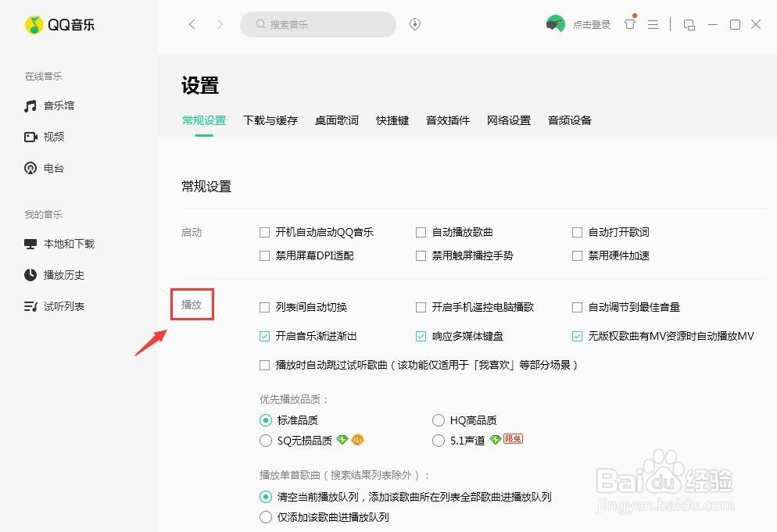Enable 开机自动启动QQ音乐 checkbox

[x=265, y=232]
